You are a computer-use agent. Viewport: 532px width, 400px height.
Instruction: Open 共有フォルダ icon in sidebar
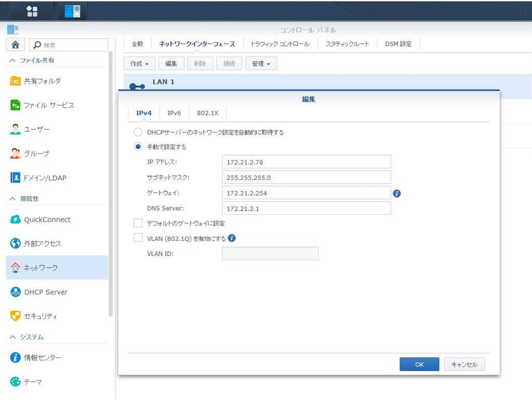[x=15, y=81]
